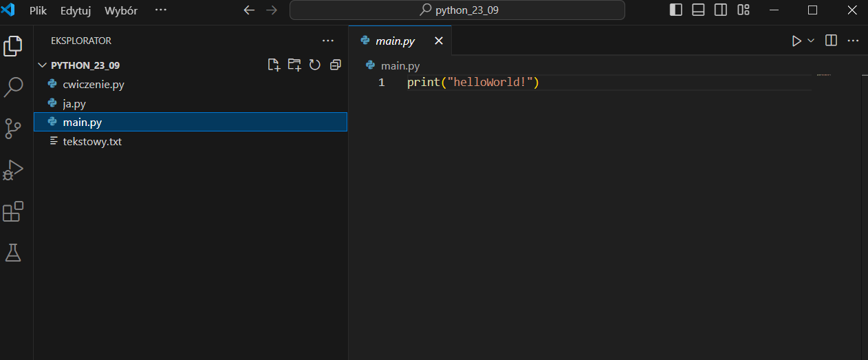
Task: Create a new file in explorer
Action: (x=274, y=65)
